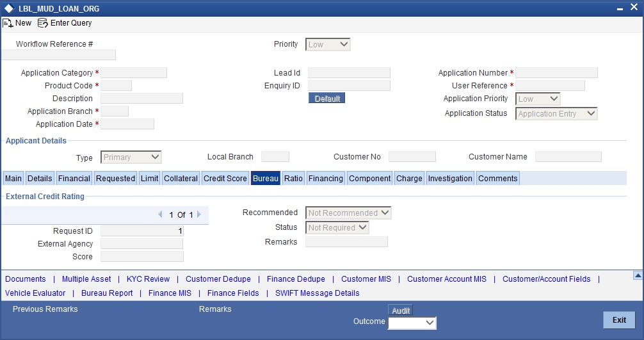
Task: Open the Vehicle Evaluator link
Action: point(35,293)
